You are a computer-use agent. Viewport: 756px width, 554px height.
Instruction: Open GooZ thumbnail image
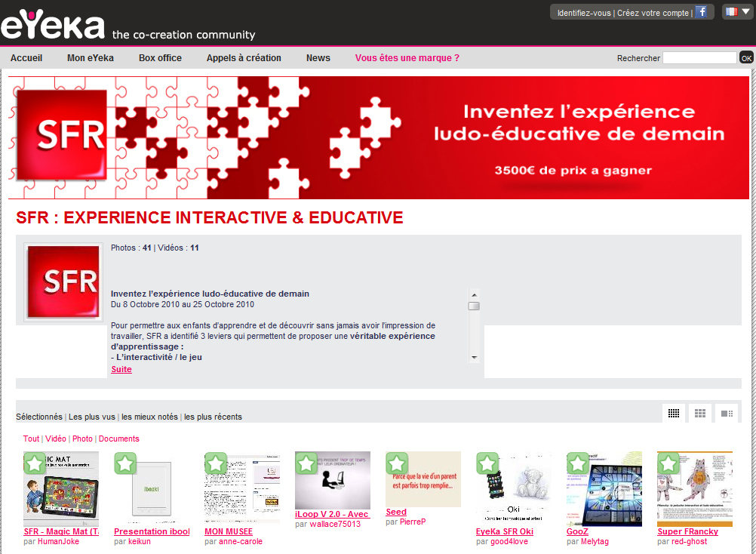(604, 489)
